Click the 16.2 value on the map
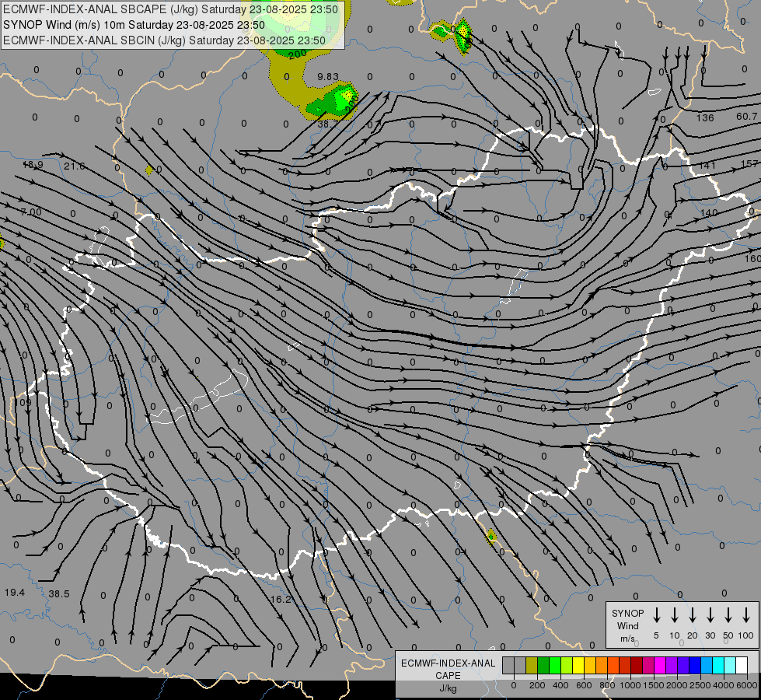 (x=281, y=600)
